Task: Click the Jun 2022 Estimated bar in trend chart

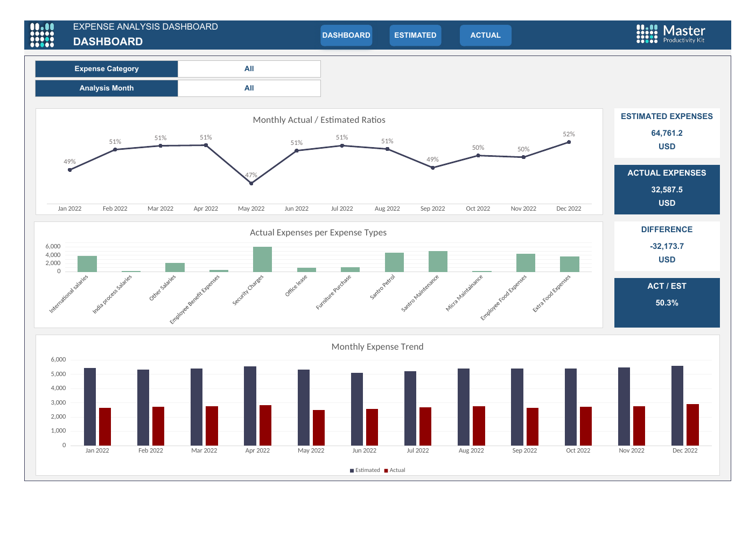Action: click(357, 409)
